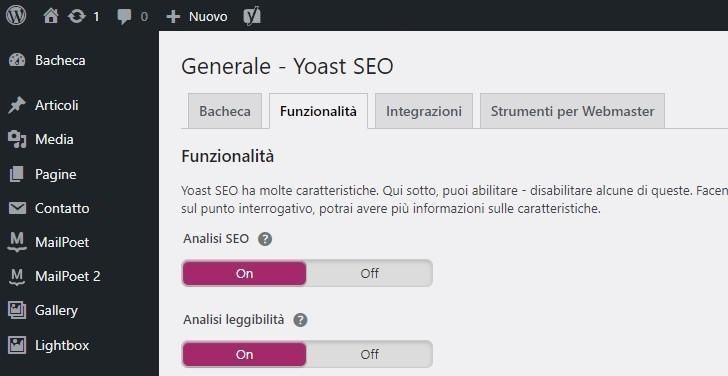Select the Bacheca tab in Yoast
728x376 pixels.
(225, 111)
